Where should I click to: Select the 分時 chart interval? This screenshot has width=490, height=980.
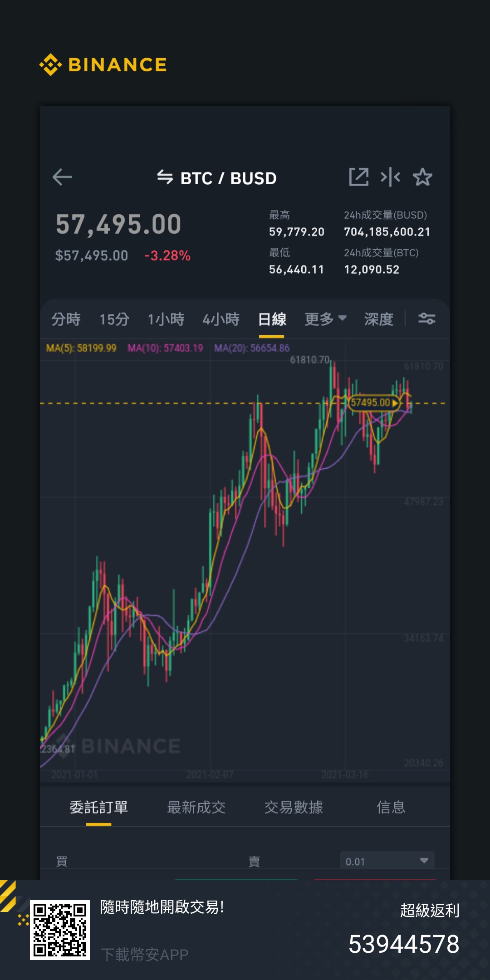click(66, 319)
